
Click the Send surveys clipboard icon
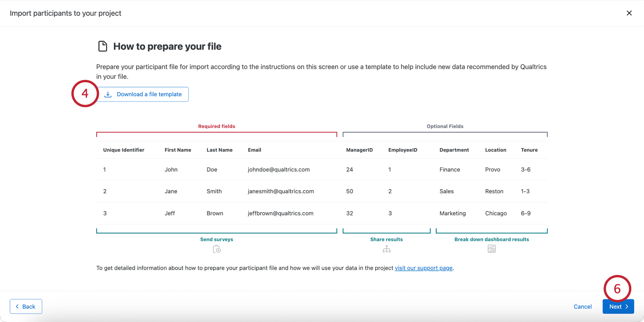point(217,249)
